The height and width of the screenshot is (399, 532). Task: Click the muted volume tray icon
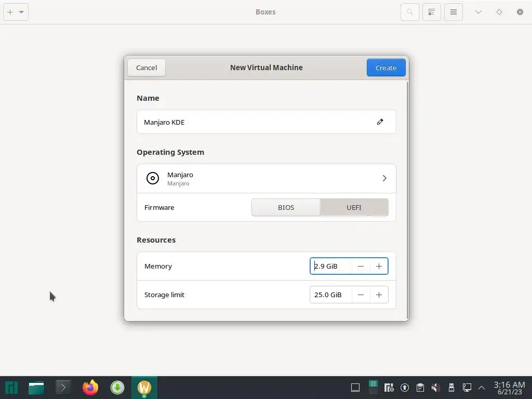coord(436,388)
